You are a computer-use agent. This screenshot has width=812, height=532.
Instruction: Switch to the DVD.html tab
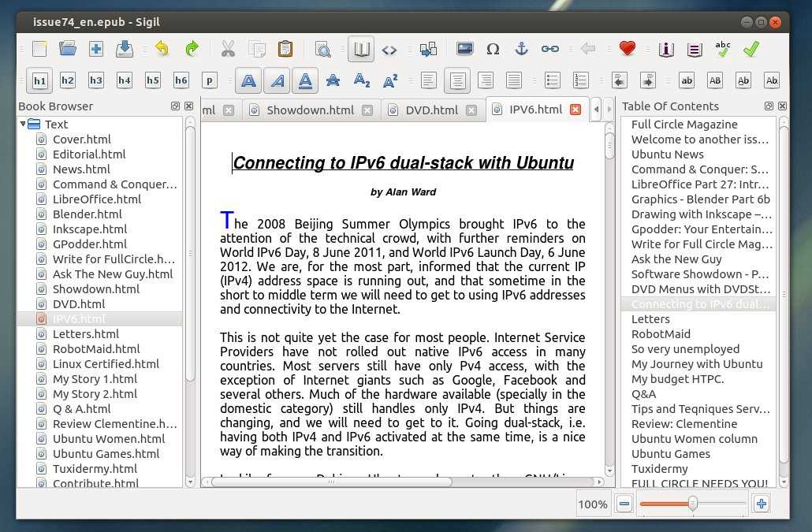pyautogui.click(x=431, y=110)
